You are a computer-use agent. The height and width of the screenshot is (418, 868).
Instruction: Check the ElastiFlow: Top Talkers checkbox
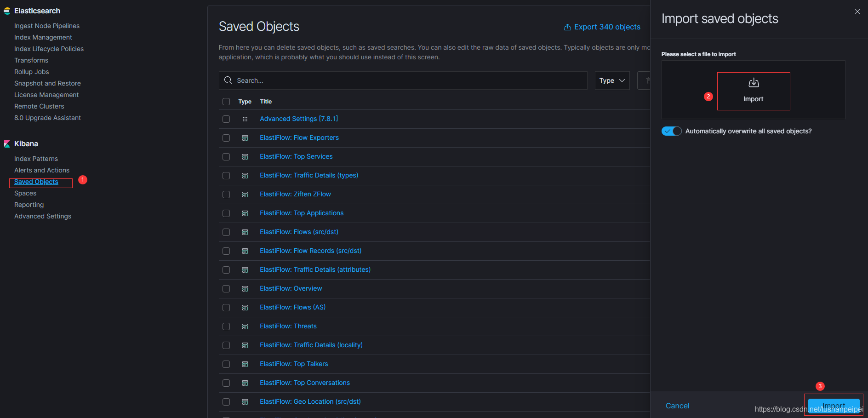point(226,364)
